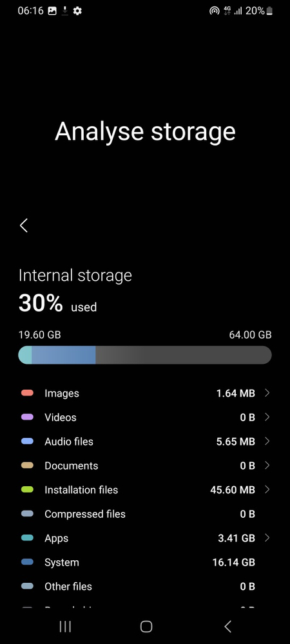Open the Apps category row

click(145, 538)
